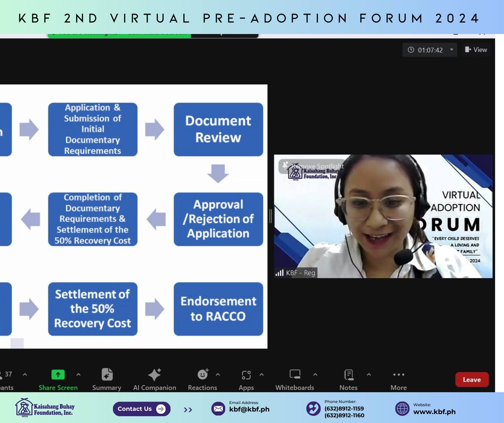Click the participants count 37
504x423 pixels.
8,374
